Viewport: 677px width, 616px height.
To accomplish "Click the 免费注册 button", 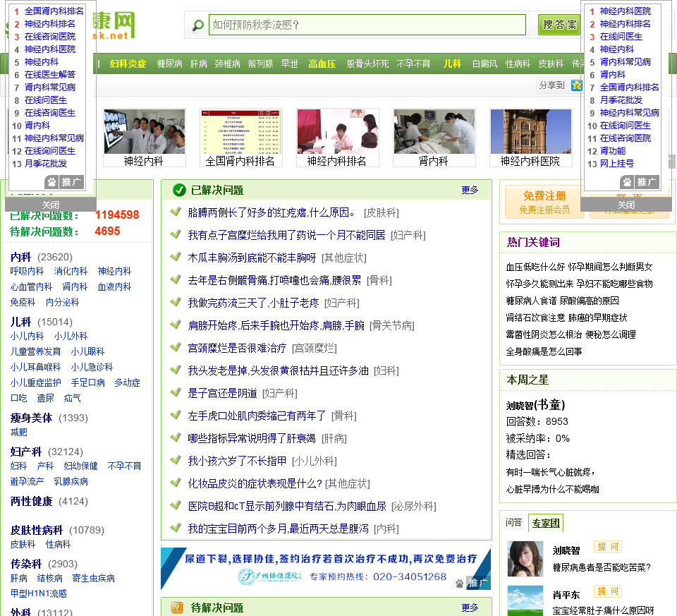I will (x=544, y=203).
